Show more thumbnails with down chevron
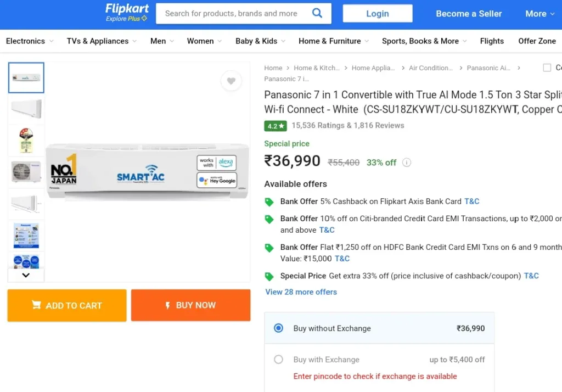 [x=26, y=275]
